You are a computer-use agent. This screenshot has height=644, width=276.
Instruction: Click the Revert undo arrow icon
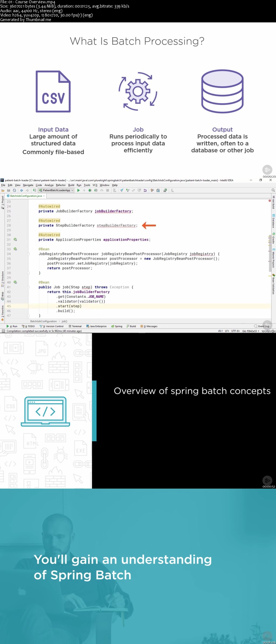tap(145, 190)
